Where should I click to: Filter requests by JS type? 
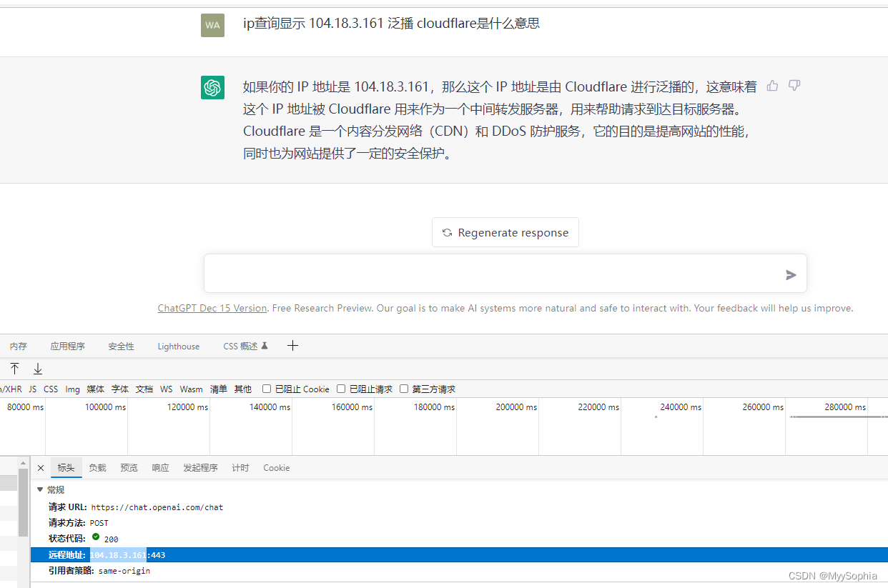pyautogui.click(x=32, y=389)
